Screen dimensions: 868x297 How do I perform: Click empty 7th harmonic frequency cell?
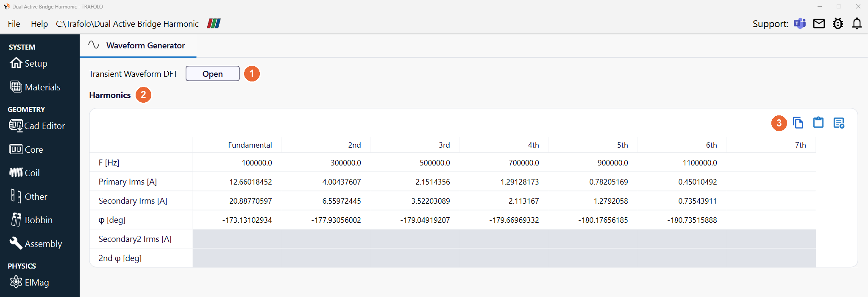771,163
